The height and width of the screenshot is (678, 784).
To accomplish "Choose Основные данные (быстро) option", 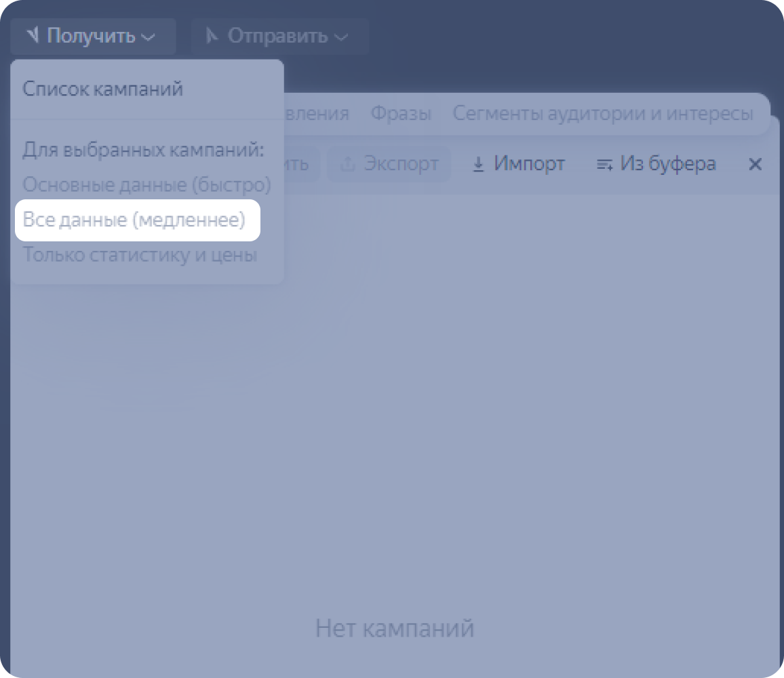I will [x=146, y=184].
